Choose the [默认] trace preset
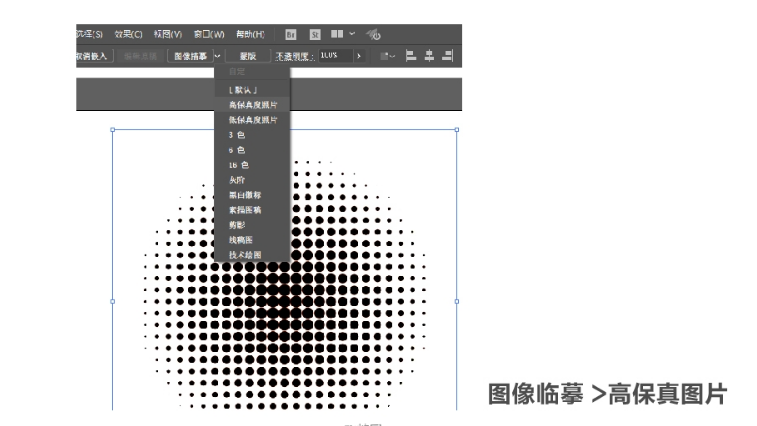This screenshot has width=757, height=426. click(x=252, y=90)
